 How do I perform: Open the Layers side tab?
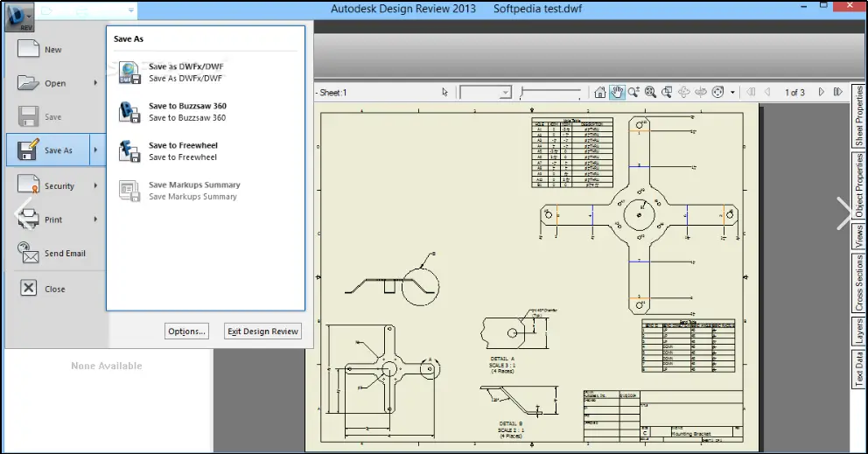(x=858, y=331)
